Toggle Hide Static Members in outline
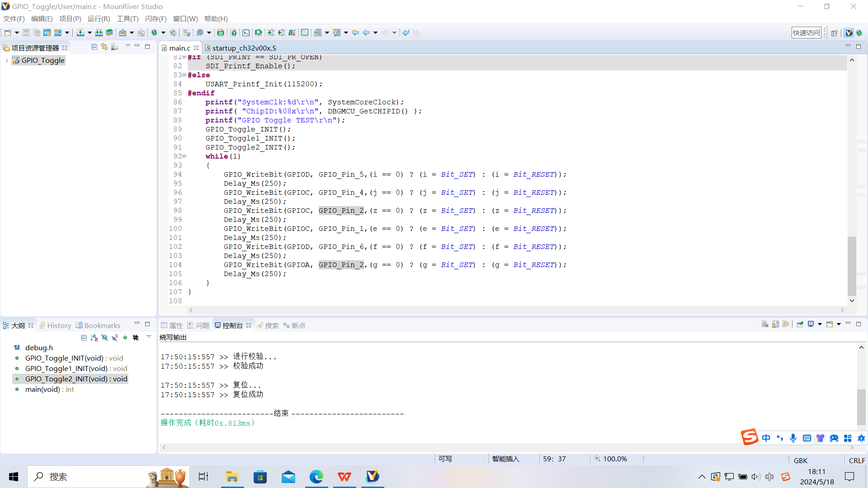 [x=115, y=338]
